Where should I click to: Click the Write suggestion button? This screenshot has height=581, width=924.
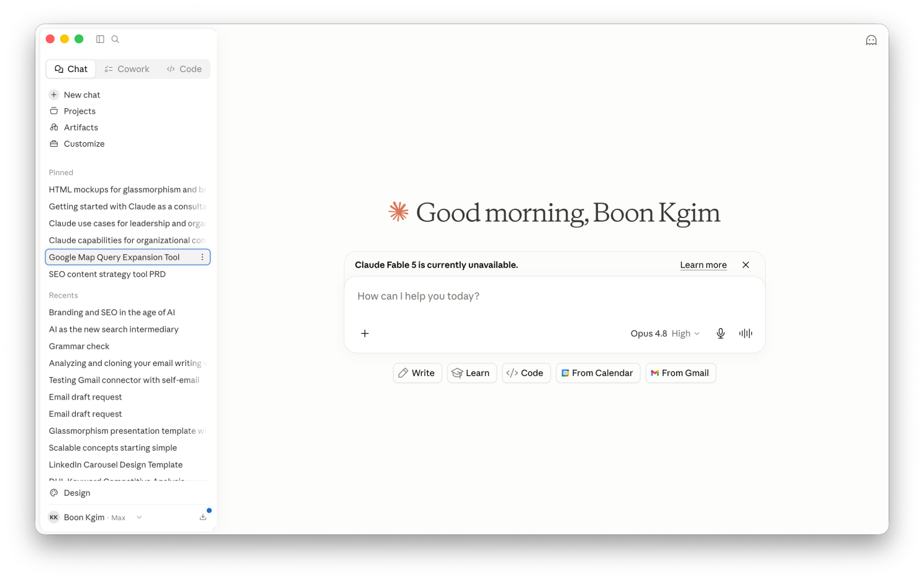pyautogui.click(x=417, y=373)
